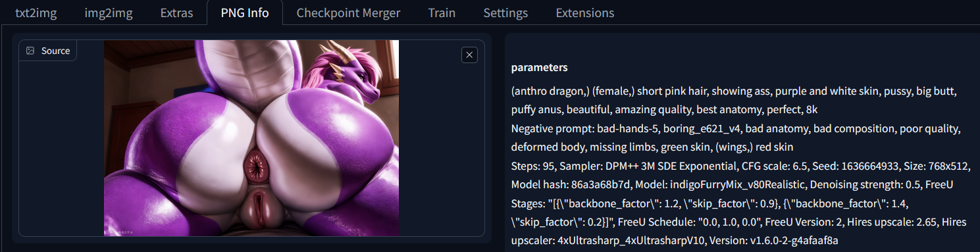Click the Source label on image panel
This screenshot has width=980, height=252.
coord(55,51)
